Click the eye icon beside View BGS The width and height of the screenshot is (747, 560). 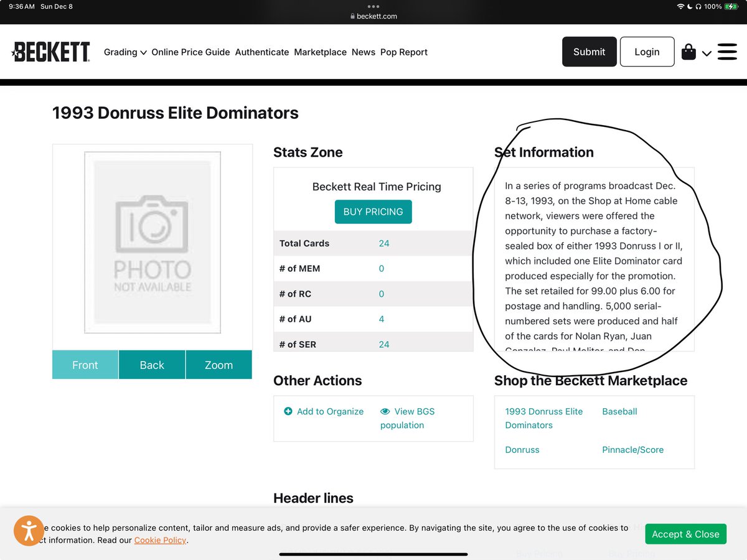385,411
